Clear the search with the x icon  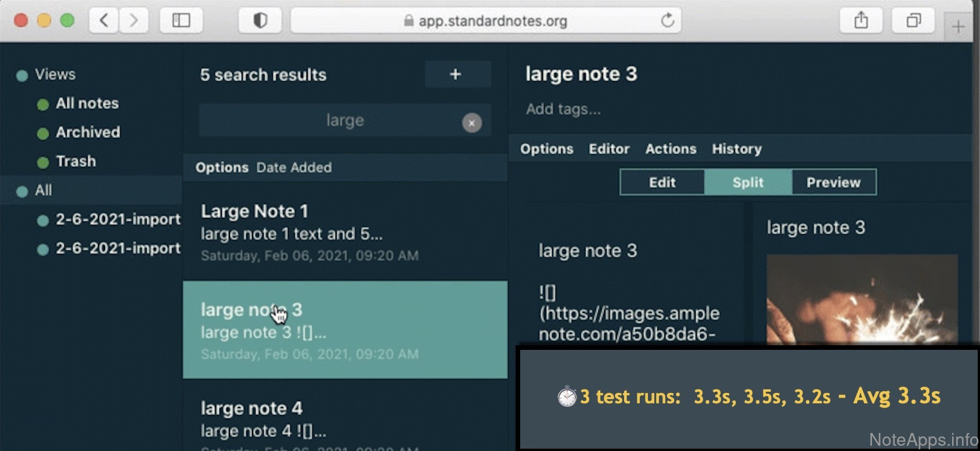click(x=471, y=123)
